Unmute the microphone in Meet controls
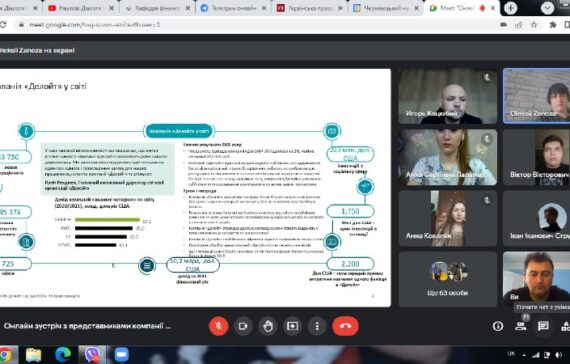 [218, 326]
